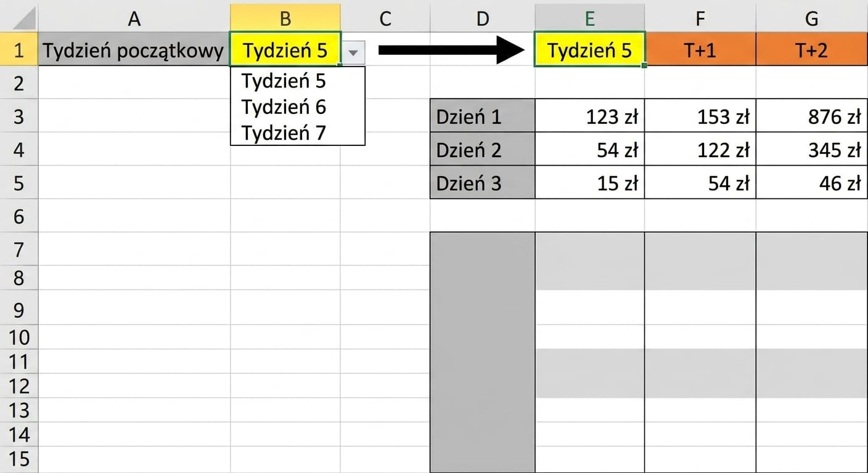868x473 pixels.
Task: Select the Tydzień początkowy label cell
Action: (x=134, y=49)
